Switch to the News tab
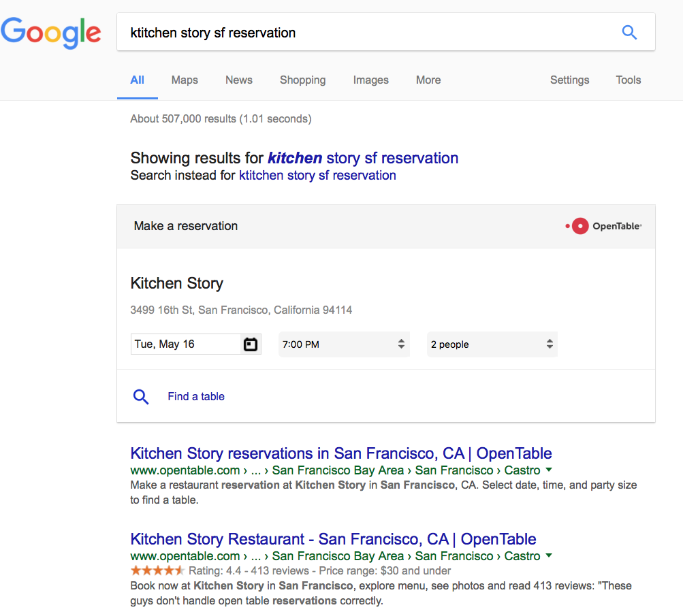683x616 pixels. pos(239,80)
